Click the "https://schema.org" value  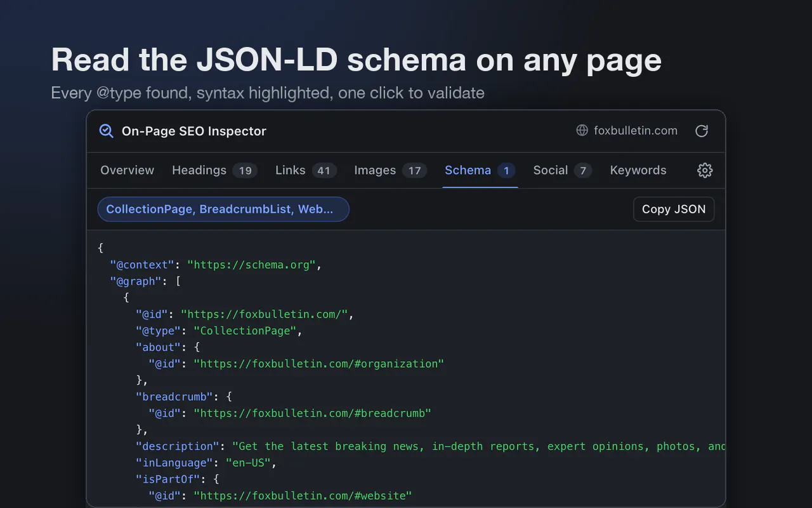251,265
